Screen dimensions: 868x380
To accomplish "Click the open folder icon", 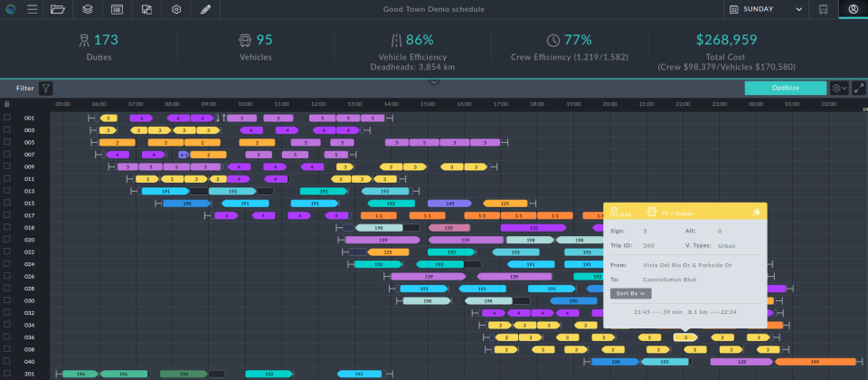I will coord(58,9).
